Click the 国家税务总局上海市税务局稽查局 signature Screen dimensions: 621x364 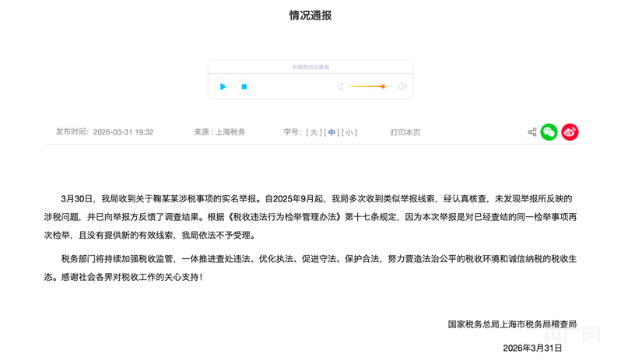tap(511, 324)
